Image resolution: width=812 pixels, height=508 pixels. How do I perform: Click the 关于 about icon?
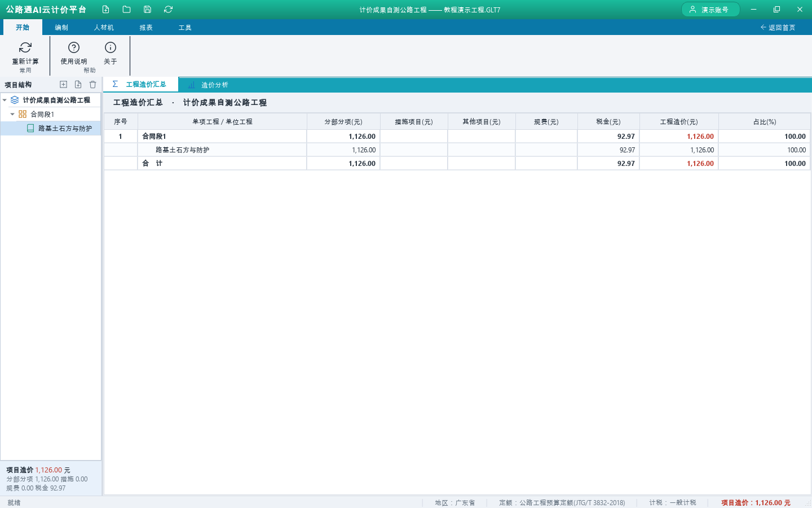111,47
